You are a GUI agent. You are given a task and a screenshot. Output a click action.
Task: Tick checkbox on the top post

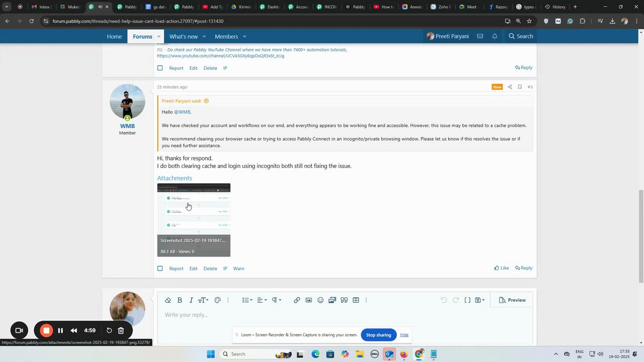pos(160,68)
